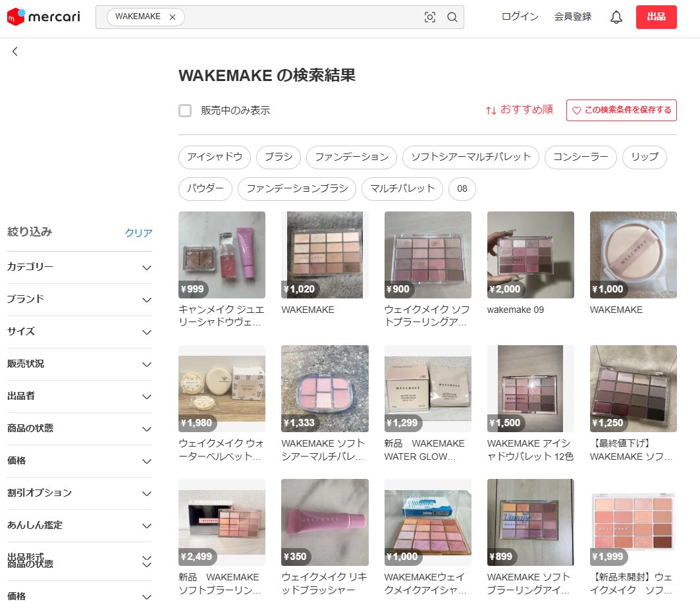Open image search camera icon
This screenshot has width=700, height=612.
429,17
